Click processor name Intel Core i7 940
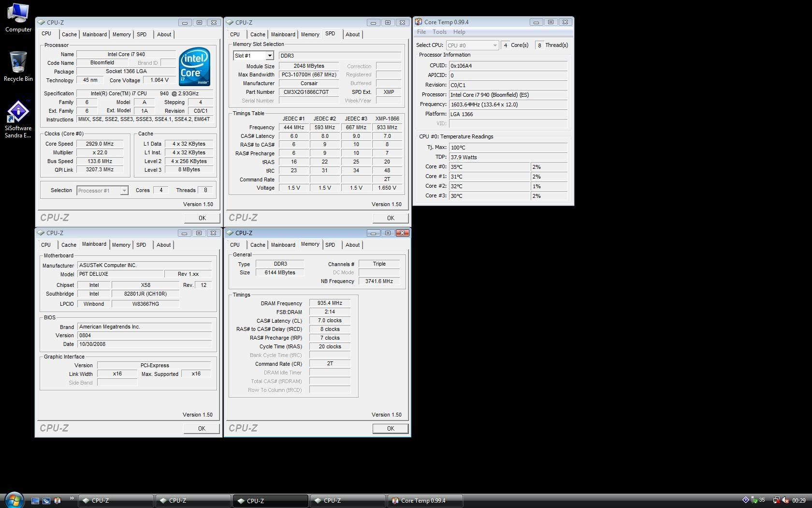This screenshot has height=508, width=812. [126, 54]
